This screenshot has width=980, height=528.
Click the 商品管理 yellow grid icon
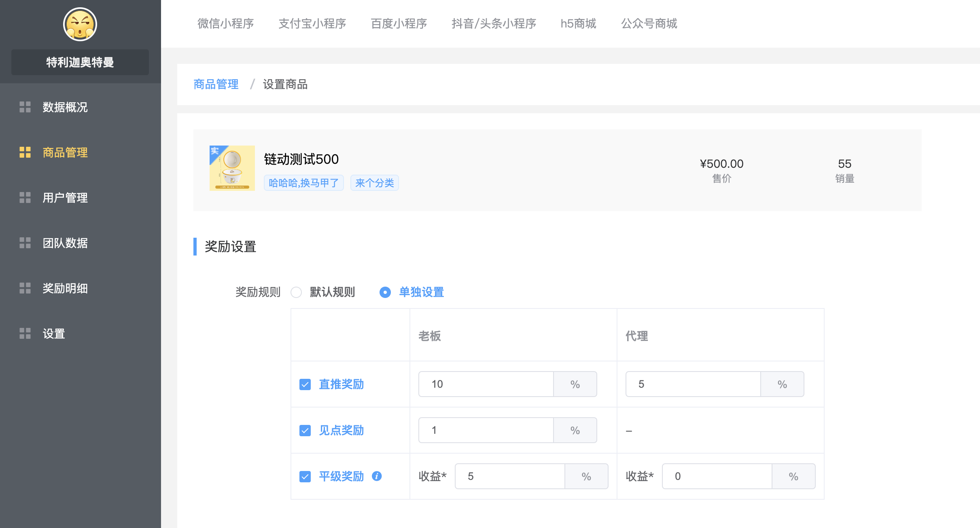tap(25, 152)
